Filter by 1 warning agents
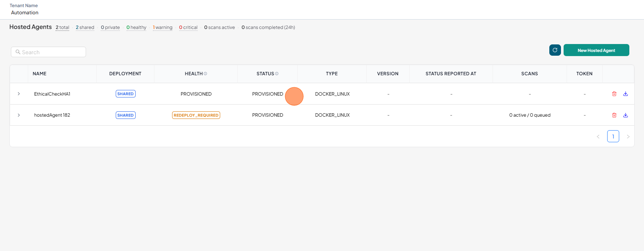The width and height of the screenshot is (644, 251). 163,27
